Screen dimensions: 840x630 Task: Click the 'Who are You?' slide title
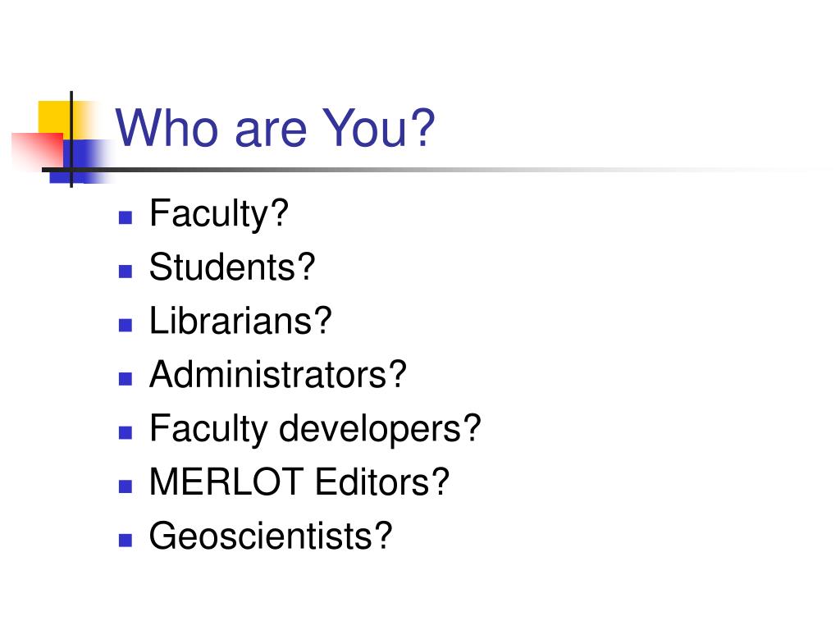click(x=275, y=128)
